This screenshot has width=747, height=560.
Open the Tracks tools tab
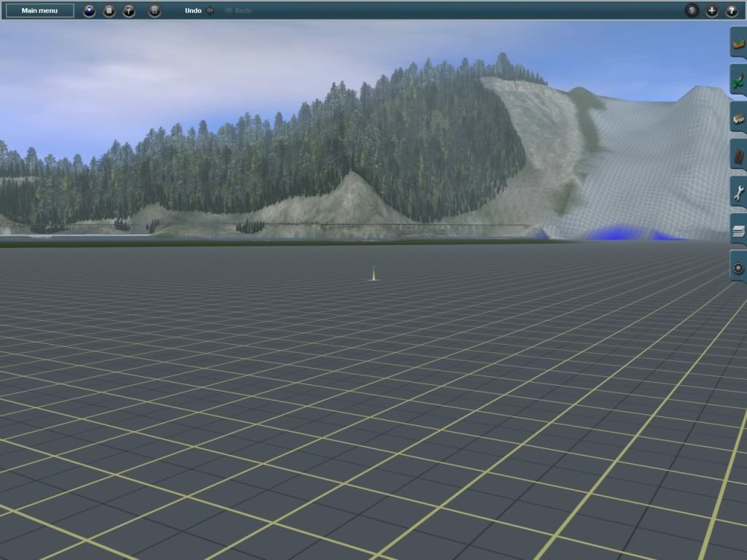click(738, 155)
